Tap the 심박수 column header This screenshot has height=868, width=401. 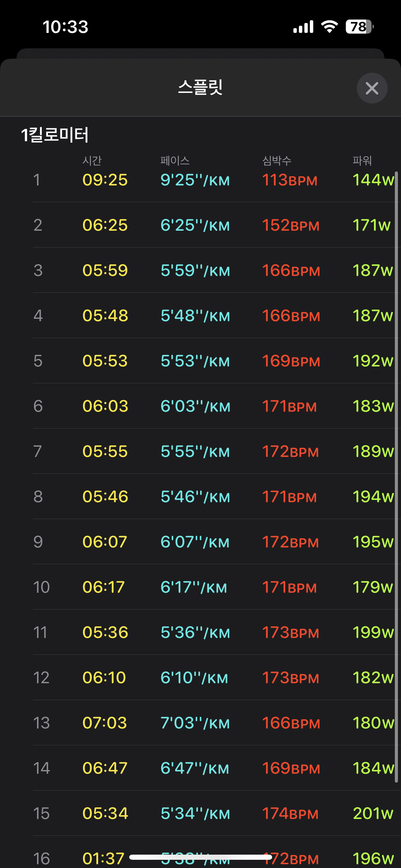coord(277,160)
